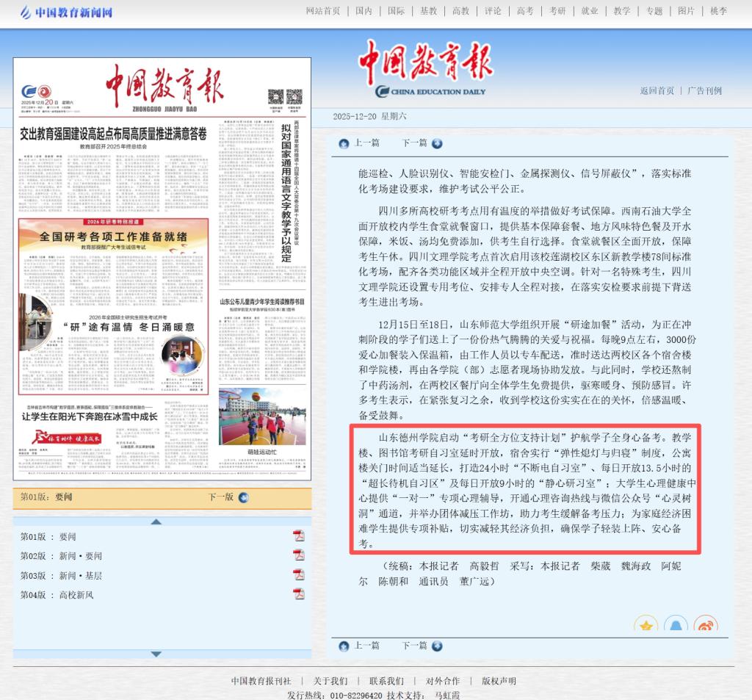Click the newspaper front page thumbnail
Screen dimensions: 752x700
[x=162, y=268]
